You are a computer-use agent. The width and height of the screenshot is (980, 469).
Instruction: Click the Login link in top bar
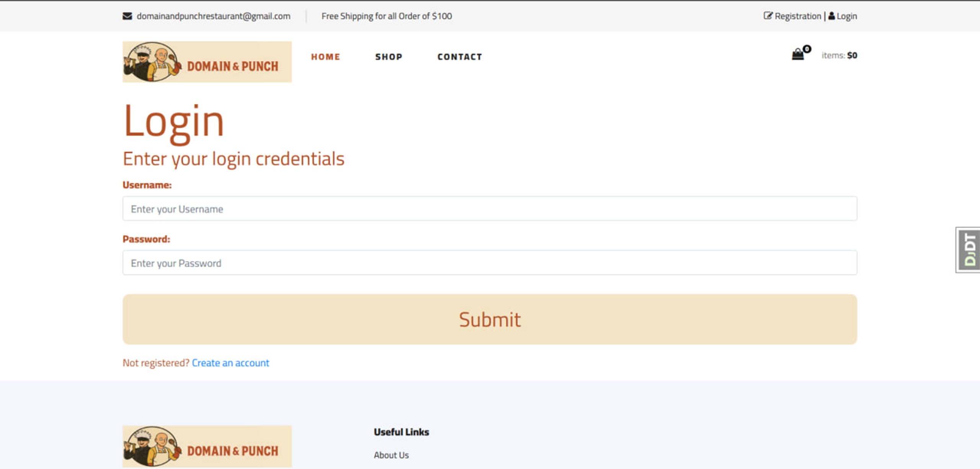(x=847, y=16)
